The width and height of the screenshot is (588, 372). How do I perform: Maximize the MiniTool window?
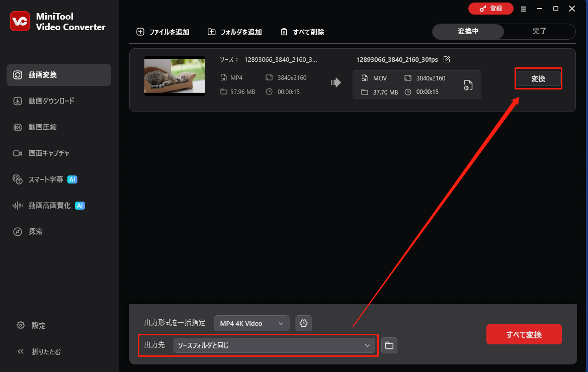[x=556, y=9]
